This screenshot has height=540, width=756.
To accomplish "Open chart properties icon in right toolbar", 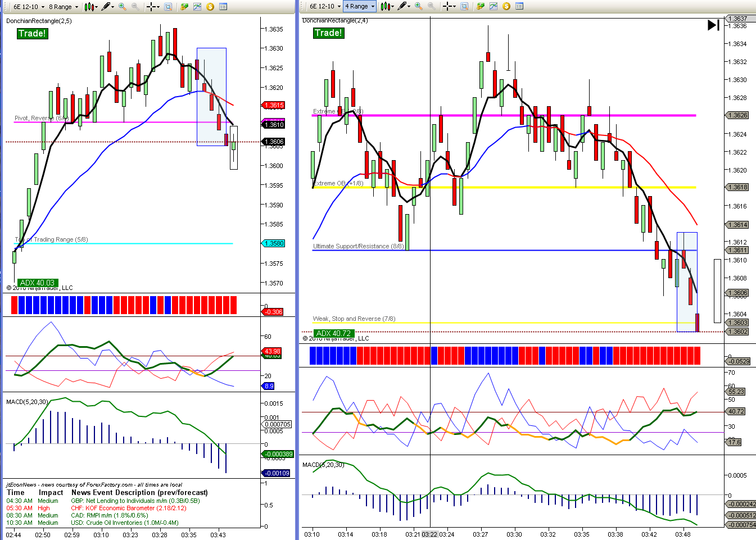I will [x=519, y=6].
